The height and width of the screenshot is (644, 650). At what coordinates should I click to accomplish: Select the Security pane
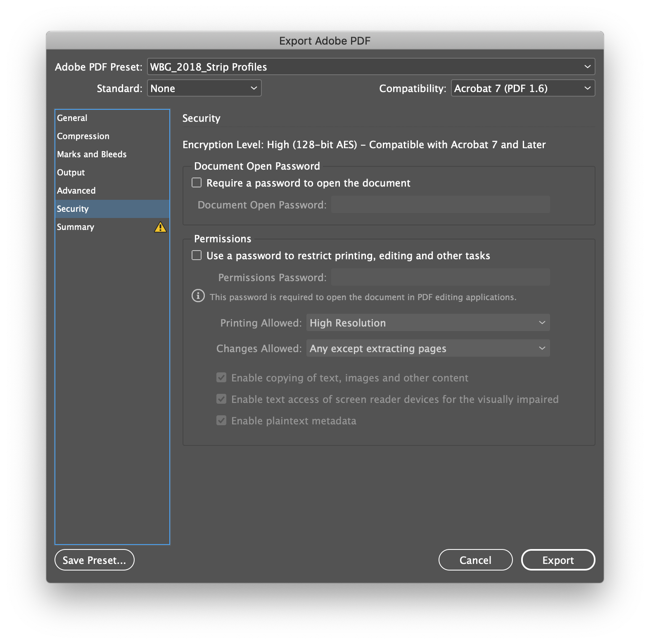click(112, 209)
